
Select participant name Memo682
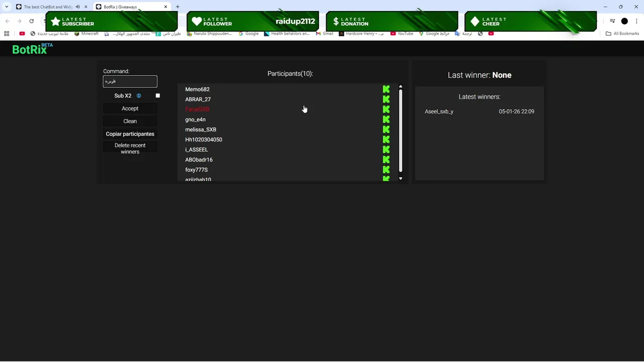tap(197, 89)
